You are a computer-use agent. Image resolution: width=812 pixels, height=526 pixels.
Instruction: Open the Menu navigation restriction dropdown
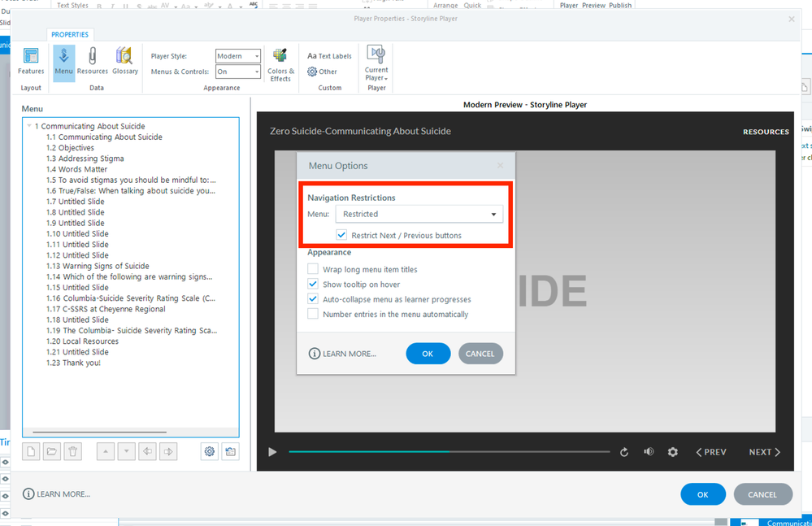pyautogui.click(x=419, y=215)
